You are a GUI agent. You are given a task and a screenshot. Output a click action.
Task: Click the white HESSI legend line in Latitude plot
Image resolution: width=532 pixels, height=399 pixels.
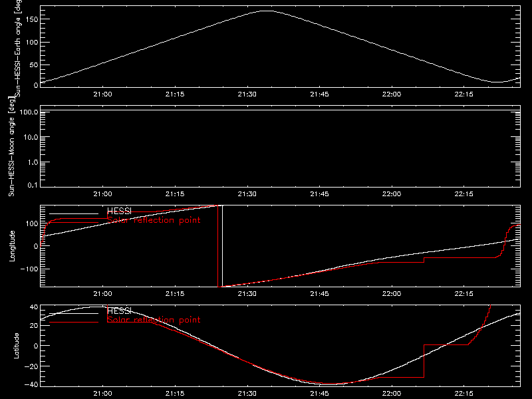(x=74, y=313)
